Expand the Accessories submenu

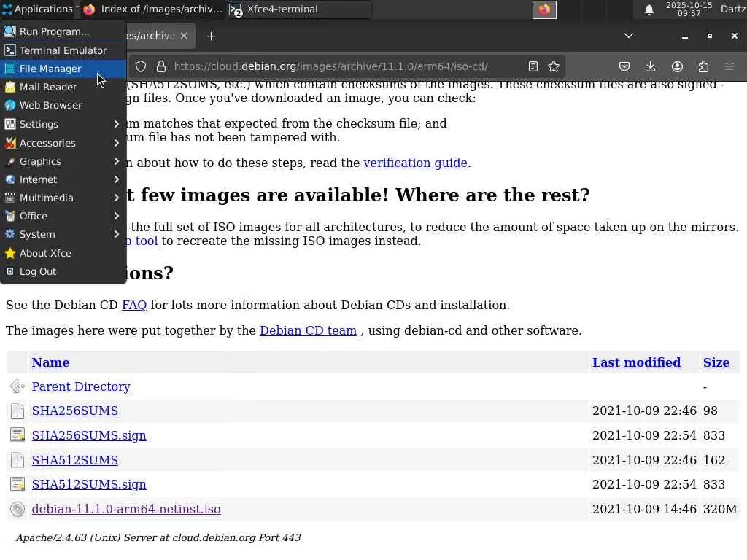[x=63, y=143]
